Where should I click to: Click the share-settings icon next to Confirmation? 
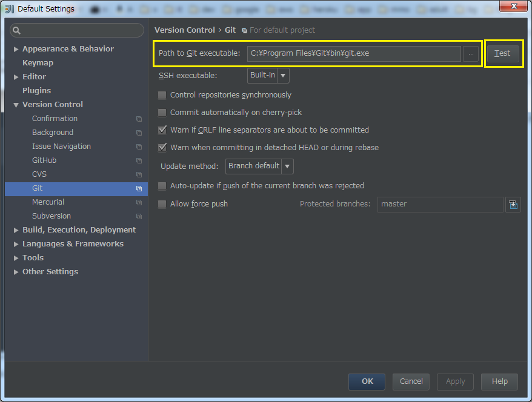coord(139,119)
